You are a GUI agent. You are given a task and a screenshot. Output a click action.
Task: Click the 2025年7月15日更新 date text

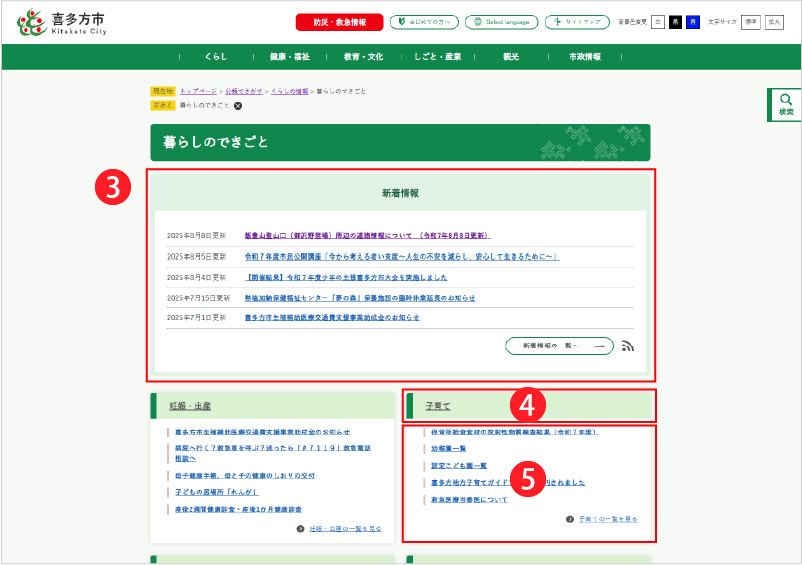click(198, 298)
